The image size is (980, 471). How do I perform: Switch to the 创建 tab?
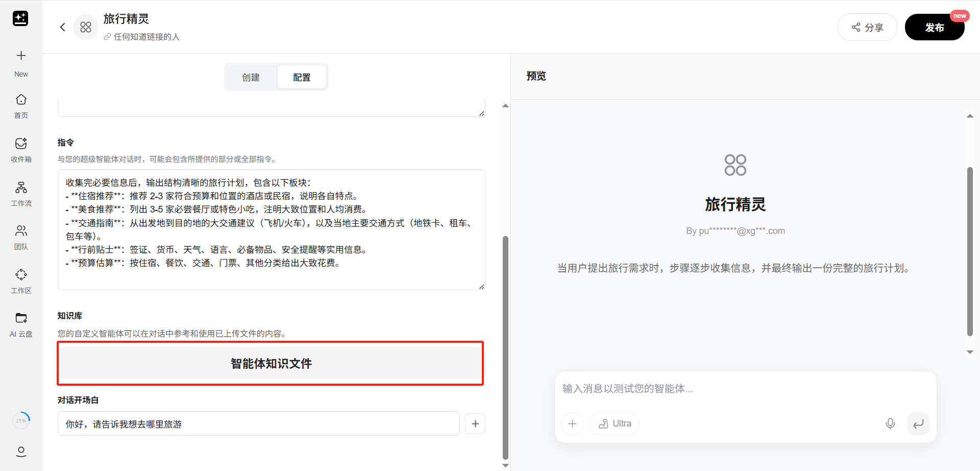(251, 77)
